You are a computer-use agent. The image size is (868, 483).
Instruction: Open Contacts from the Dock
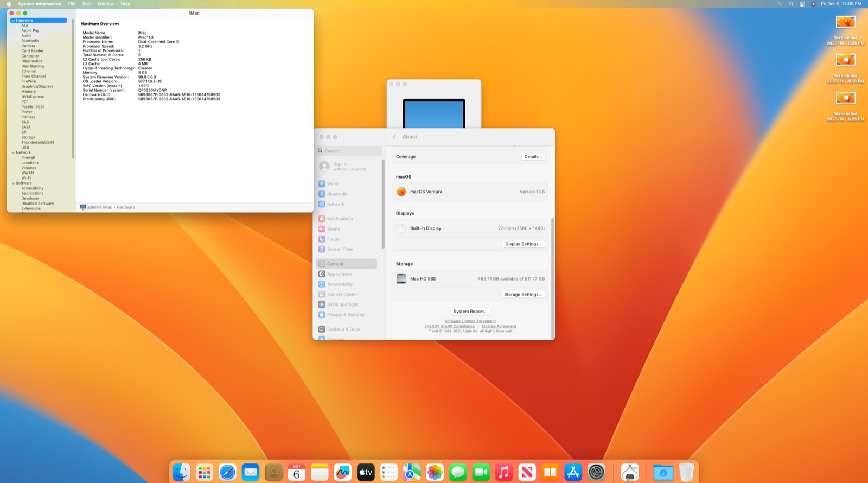[x=273, y=472]
